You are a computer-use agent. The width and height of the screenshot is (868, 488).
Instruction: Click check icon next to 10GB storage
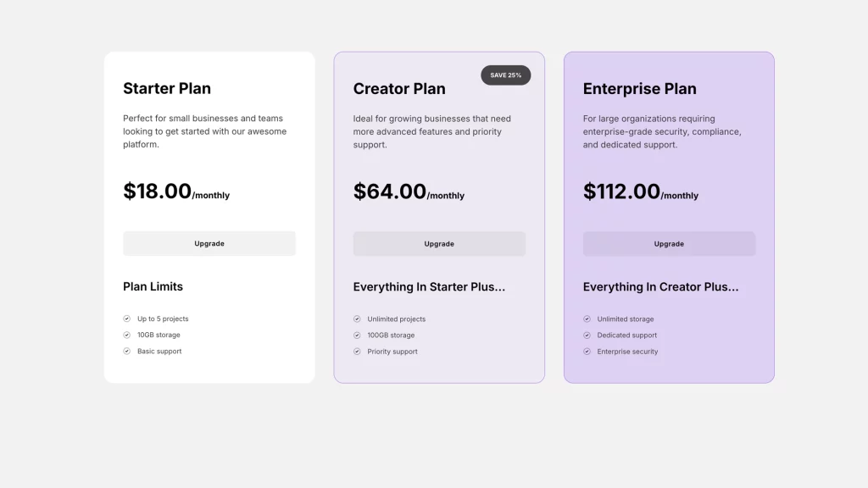(126, 335)
